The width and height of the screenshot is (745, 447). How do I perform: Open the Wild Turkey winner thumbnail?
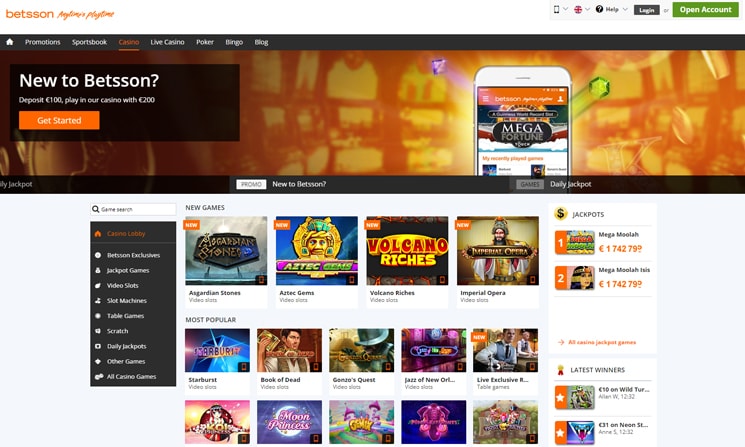coord(575,397)
